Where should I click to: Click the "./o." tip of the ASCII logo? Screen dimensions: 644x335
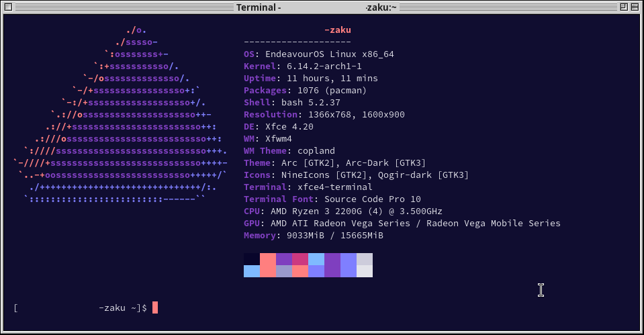coord(136,30)
